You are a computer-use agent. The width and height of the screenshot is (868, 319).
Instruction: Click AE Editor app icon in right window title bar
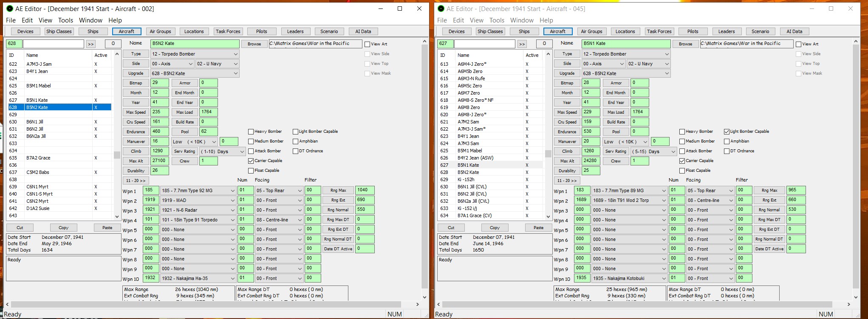(x=441, y=8)
